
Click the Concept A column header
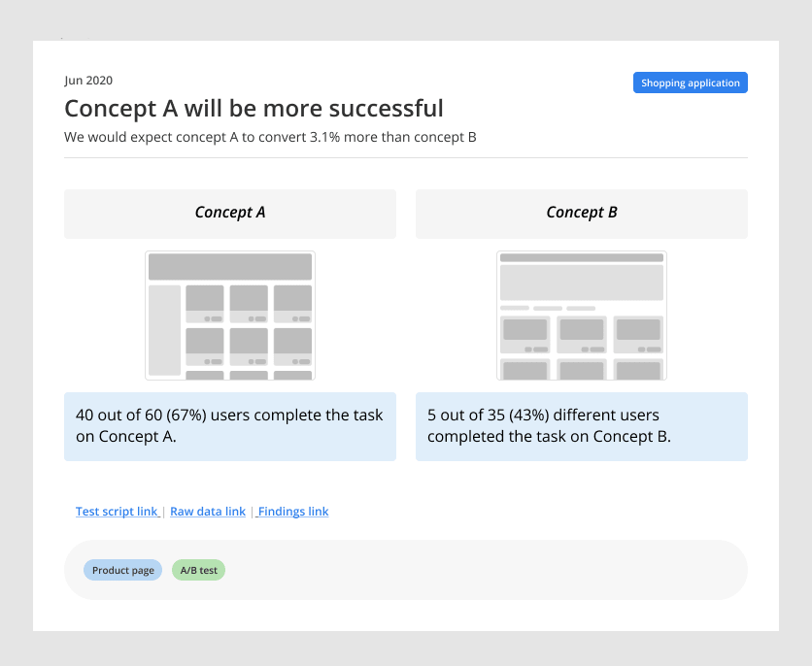230,214
